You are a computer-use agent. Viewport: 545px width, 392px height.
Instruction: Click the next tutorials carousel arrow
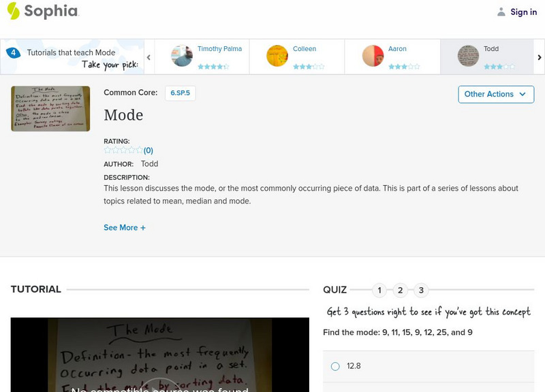tap(539, 57)
